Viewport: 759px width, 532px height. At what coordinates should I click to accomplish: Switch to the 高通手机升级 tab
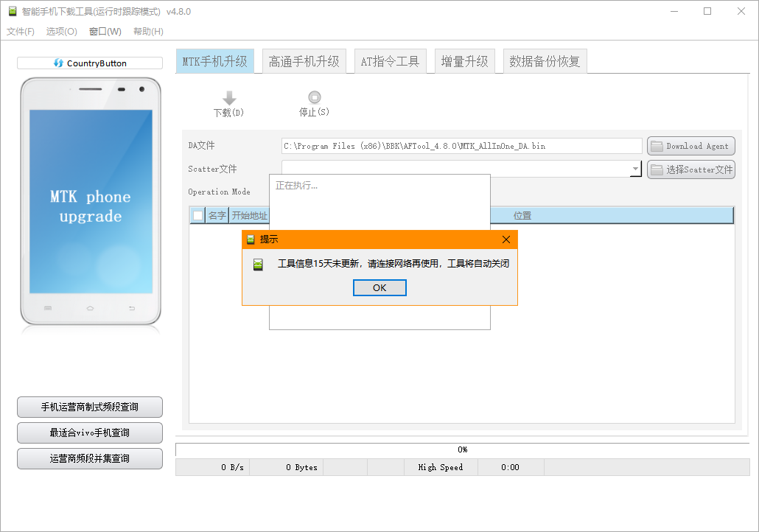[304, 62]
